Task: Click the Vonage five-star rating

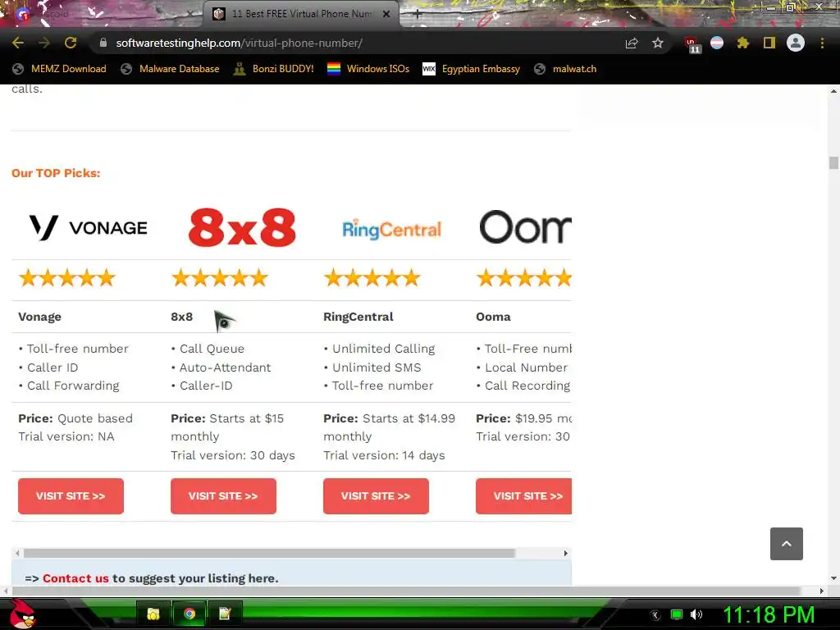Action: pyautogui.click(x=67, y=278)
